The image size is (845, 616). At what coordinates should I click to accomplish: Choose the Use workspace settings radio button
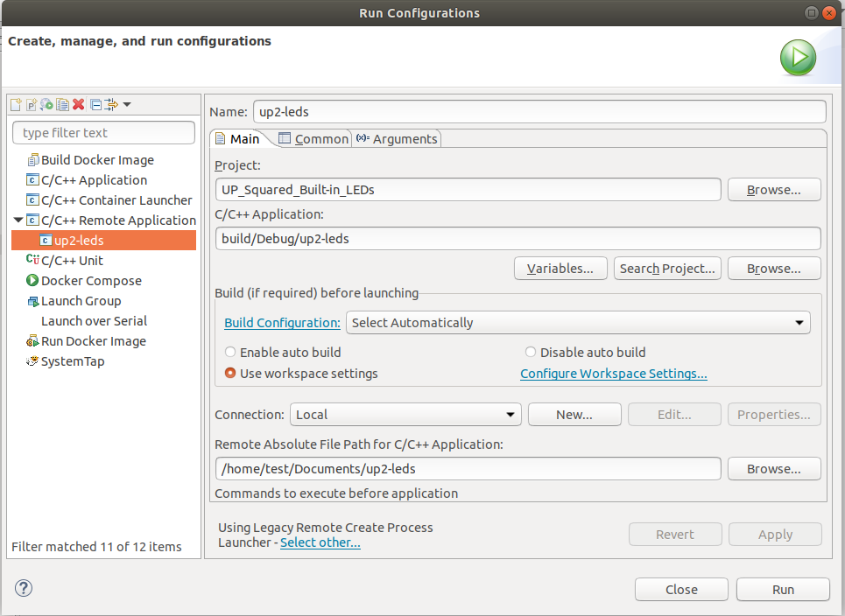point(230,374)
